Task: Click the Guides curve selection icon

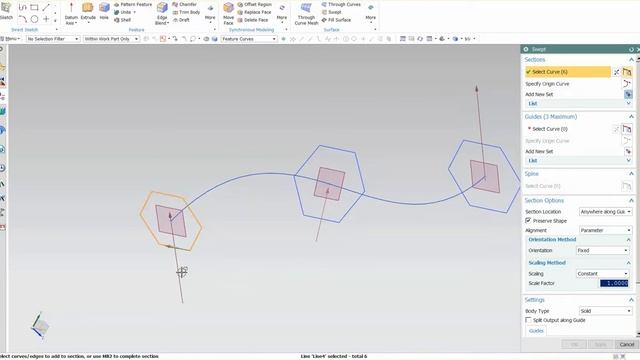Action: 627,129
